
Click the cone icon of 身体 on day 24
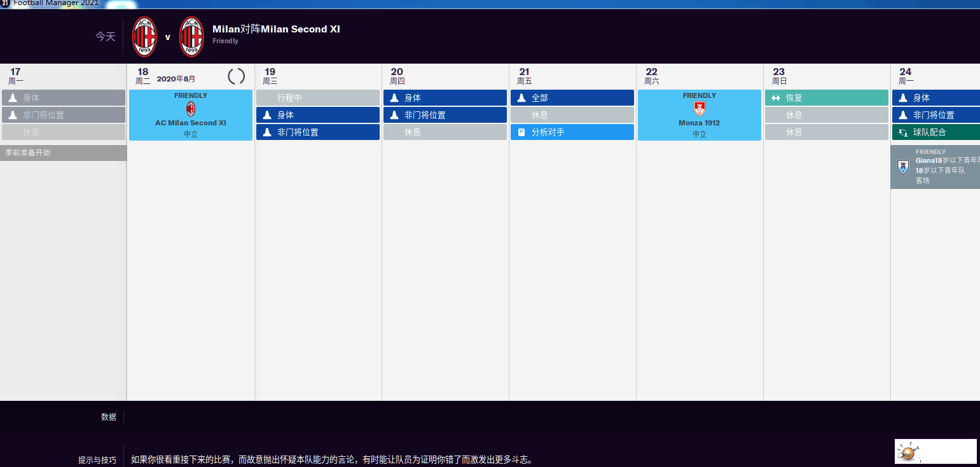pyautogui.click(x=903, y=98)
